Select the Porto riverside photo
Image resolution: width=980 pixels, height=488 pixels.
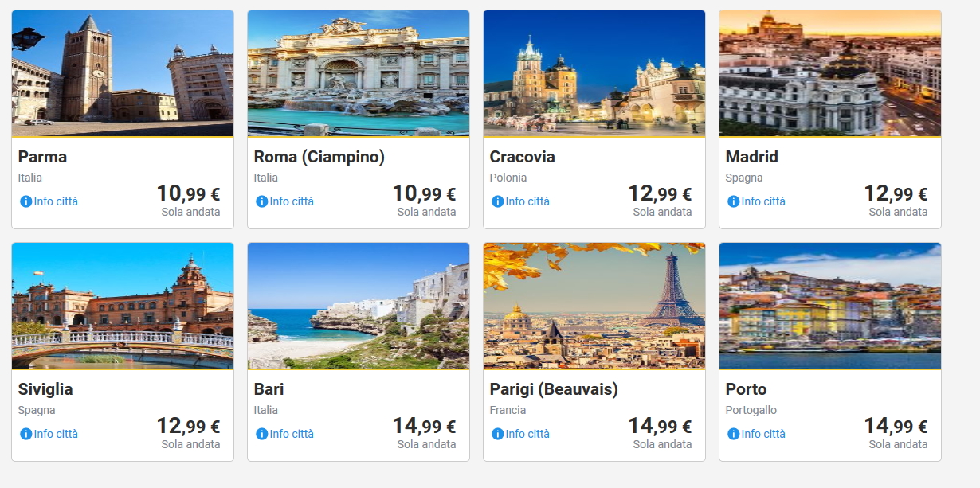pyautogui.click(x=830, y=306)
